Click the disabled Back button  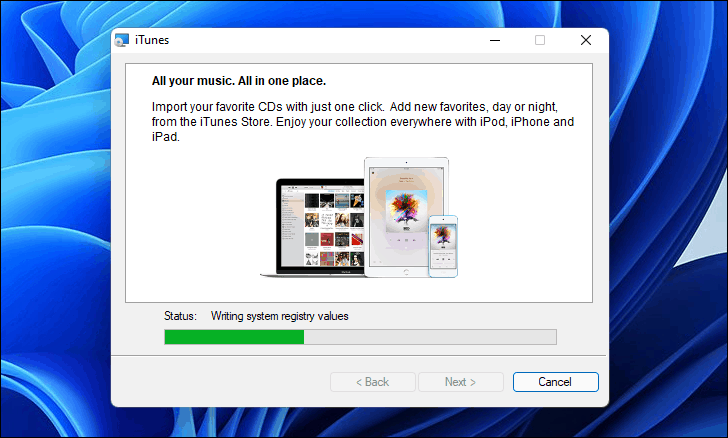point(372,382)
